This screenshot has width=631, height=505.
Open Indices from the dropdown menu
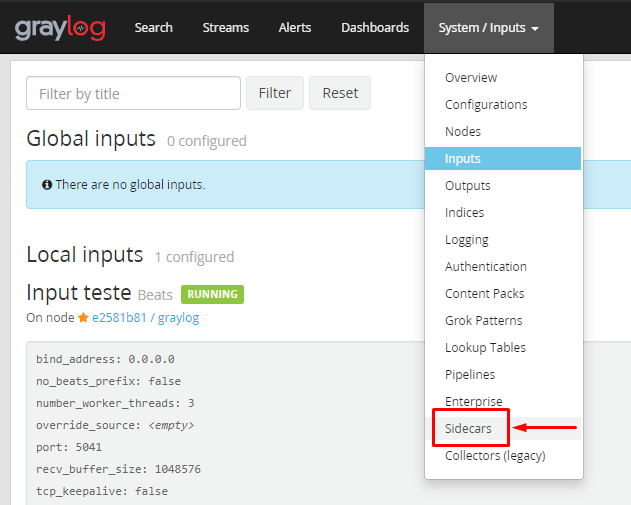tap(464, 213)
